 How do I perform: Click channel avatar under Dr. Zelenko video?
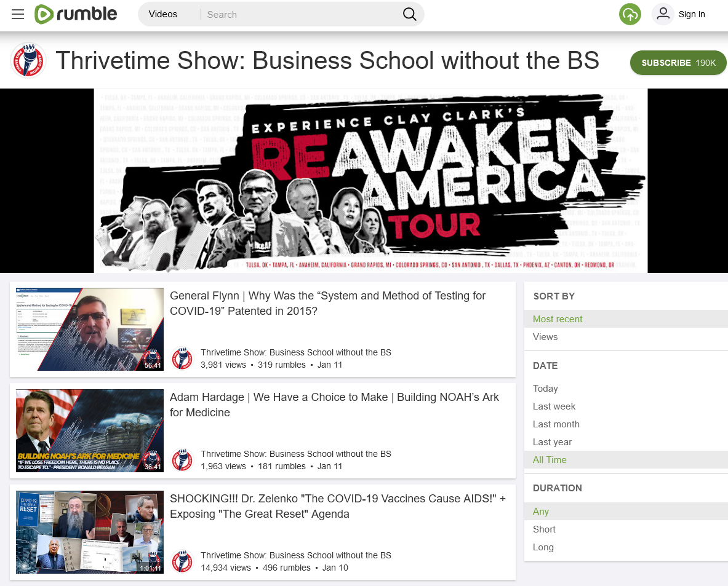click(182, 561)
